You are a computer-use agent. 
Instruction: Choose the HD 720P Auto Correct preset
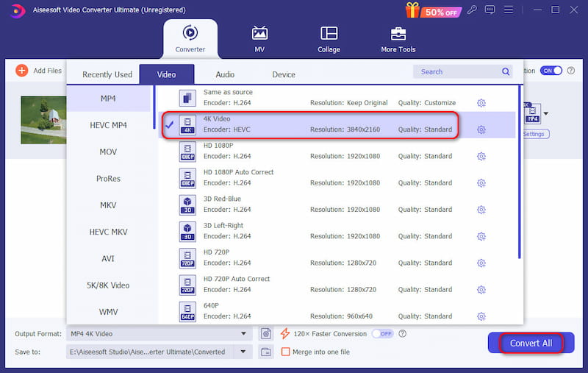(337, 285)
